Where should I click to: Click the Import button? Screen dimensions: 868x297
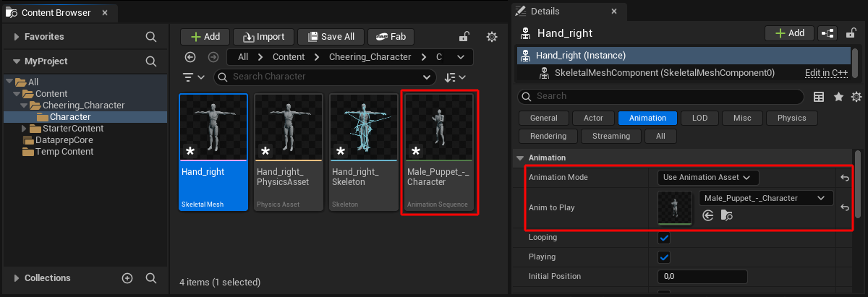[x=264, y=37]
